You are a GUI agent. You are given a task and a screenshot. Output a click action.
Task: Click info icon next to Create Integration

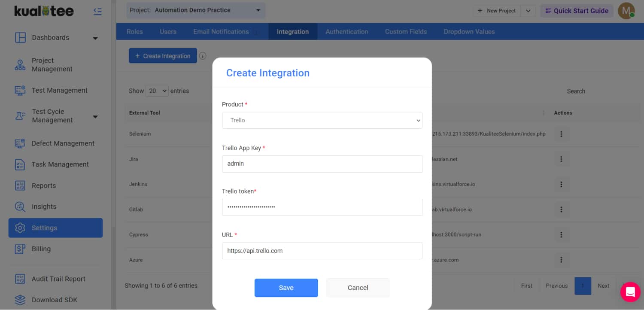click(203, 56)
